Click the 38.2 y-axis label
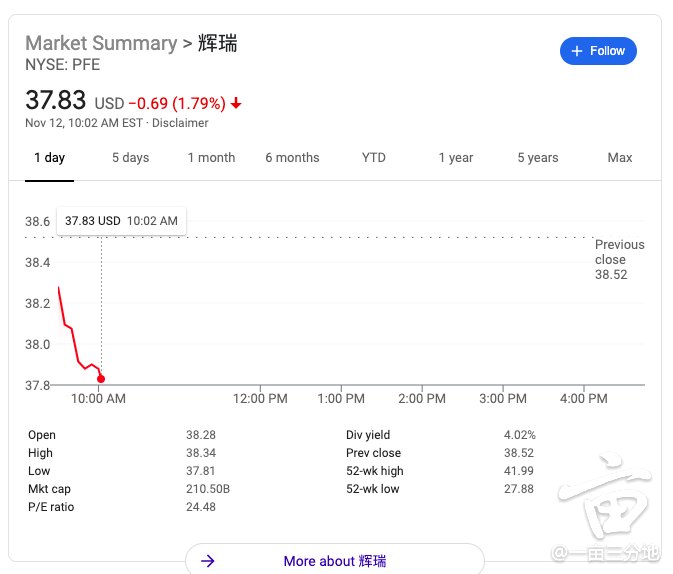 pos(37,304)
